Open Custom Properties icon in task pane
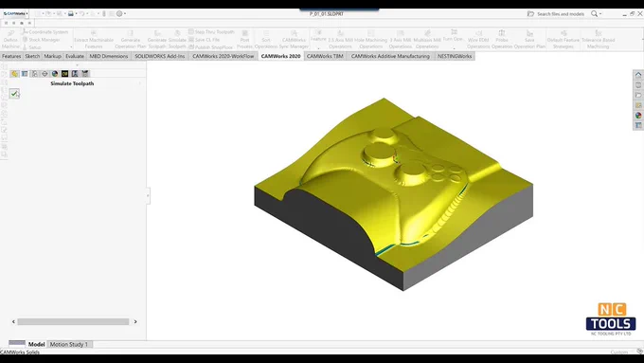Screen dimensions: 644x363 point(638,125)
